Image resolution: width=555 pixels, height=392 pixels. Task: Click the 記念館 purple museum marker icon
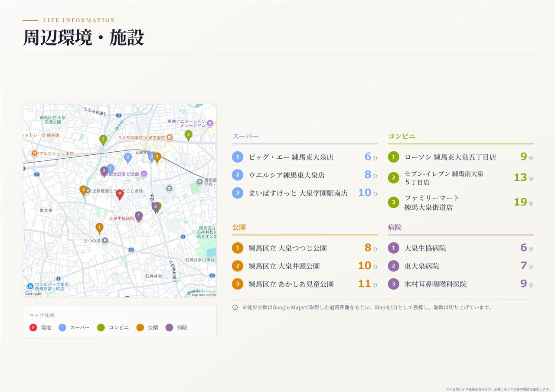click(x=144, y=174)
